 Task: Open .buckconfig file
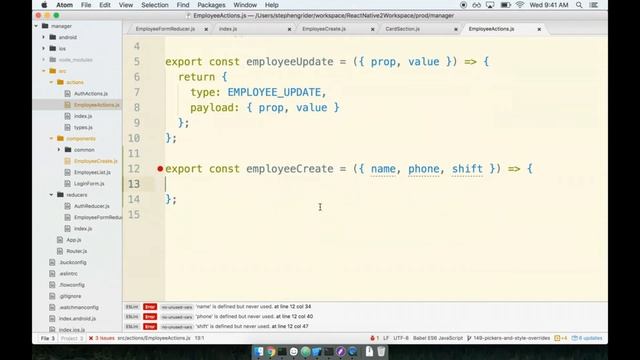[x=73, y=262]
